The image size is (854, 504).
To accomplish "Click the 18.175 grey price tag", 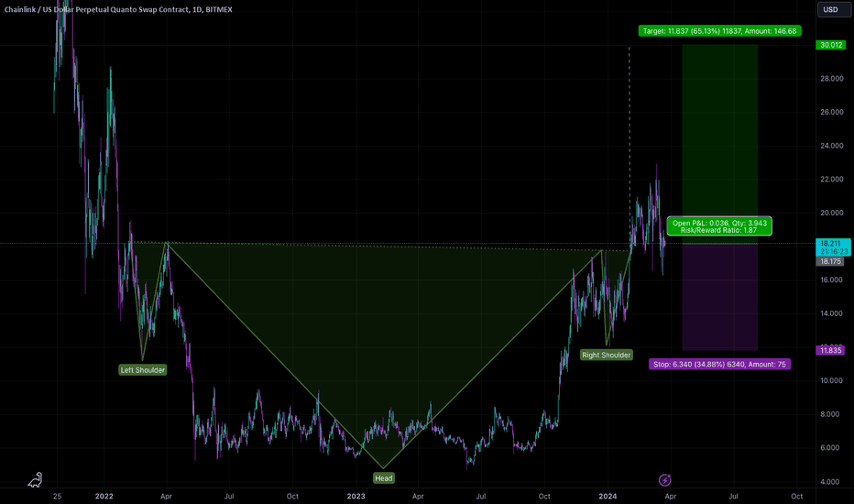I will (x=831, y=261).
